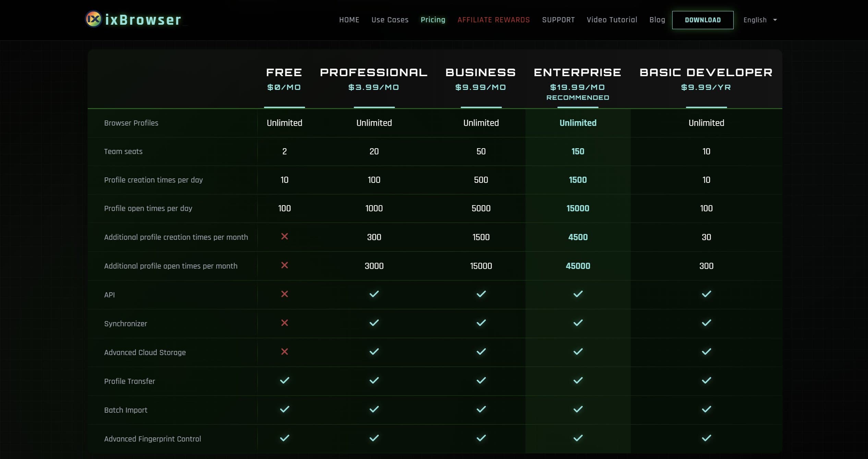
Task: Click Profile open times per day label
Action: (148, 208)
